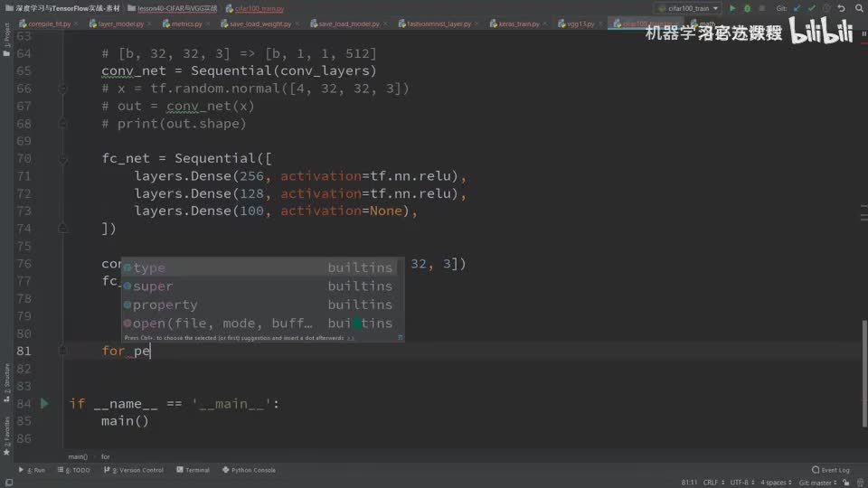The height and width of the screenshot is (488, 868).
Task: Close the vgg13.py tab
Action: (x=600, y=23)
